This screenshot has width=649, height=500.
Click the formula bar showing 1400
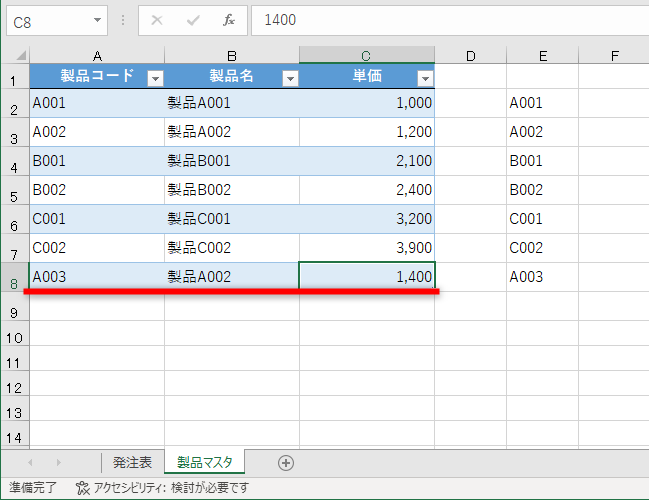click(x=450, y=20)
